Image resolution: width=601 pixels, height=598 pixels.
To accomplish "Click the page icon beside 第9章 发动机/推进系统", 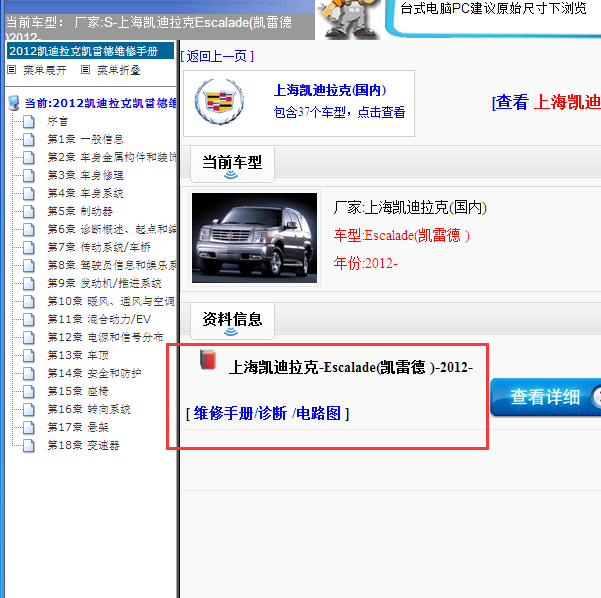I will click(x=29, y=284).
